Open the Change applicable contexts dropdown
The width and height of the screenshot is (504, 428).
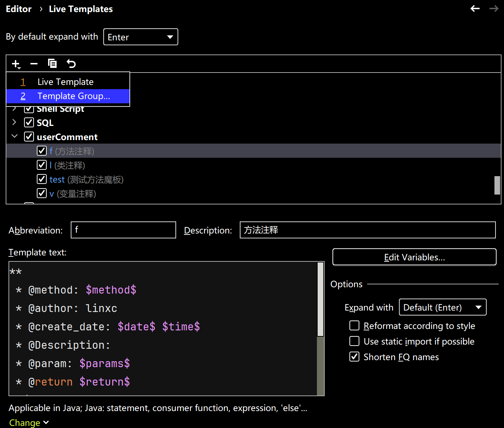(x=29, y=423)
